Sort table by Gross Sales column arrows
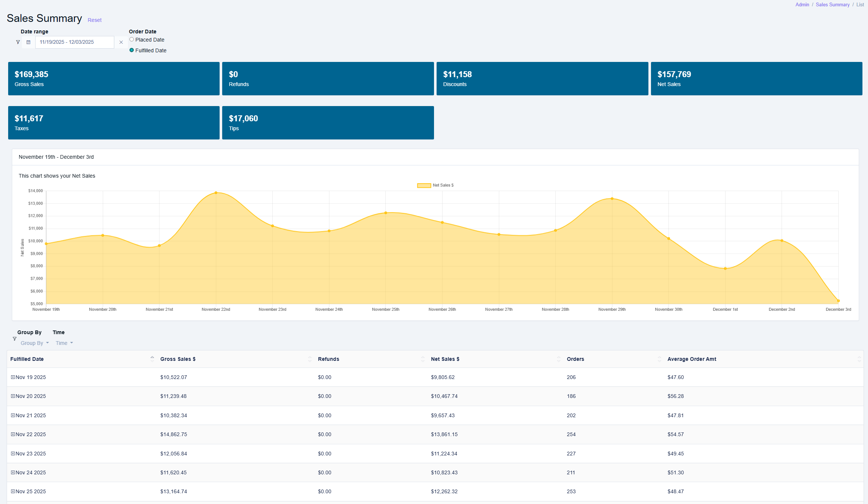Image resolution: width=868 pixels, height=504 pixels. click(x=310, y=359)
